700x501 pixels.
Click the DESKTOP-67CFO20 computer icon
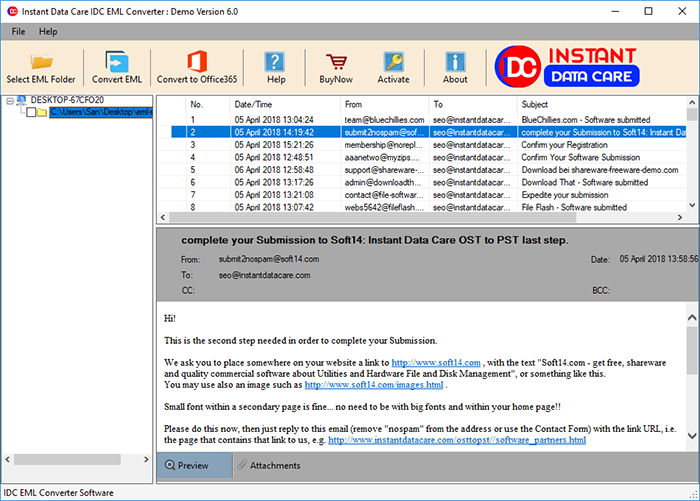[21, 100]
